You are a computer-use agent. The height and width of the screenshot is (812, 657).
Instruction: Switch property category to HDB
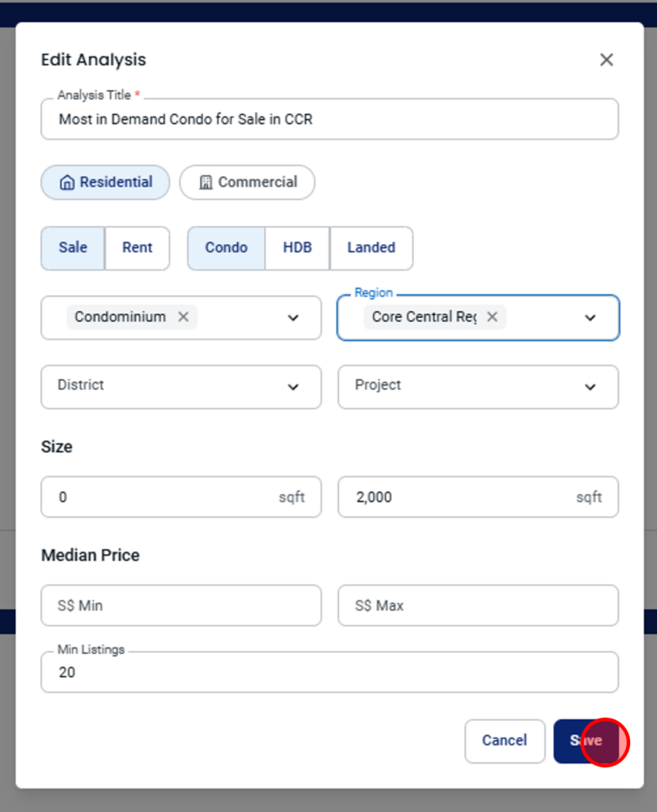pos(298,248)
